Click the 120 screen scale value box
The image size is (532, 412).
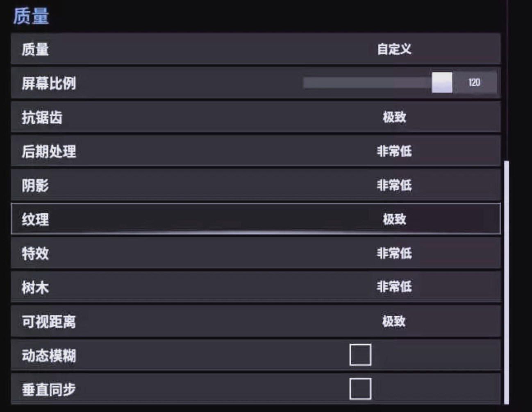click(x=474, y=82)
